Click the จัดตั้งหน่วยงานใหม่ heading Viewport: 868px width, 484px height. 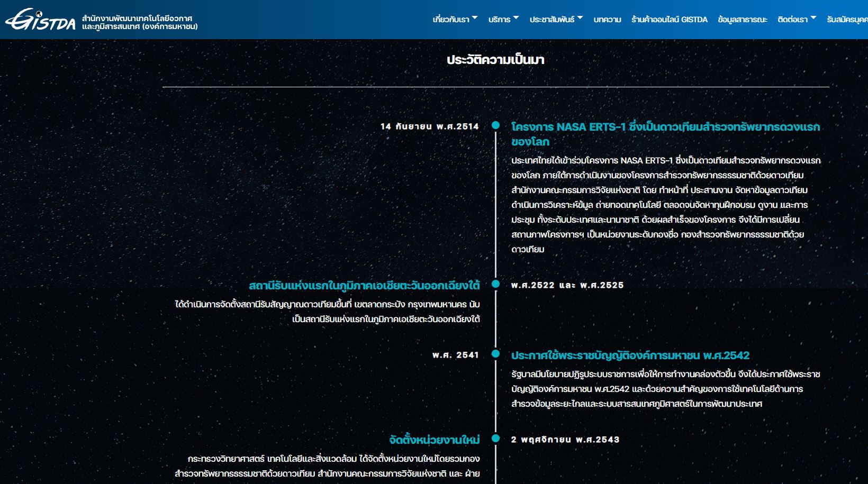434,440
